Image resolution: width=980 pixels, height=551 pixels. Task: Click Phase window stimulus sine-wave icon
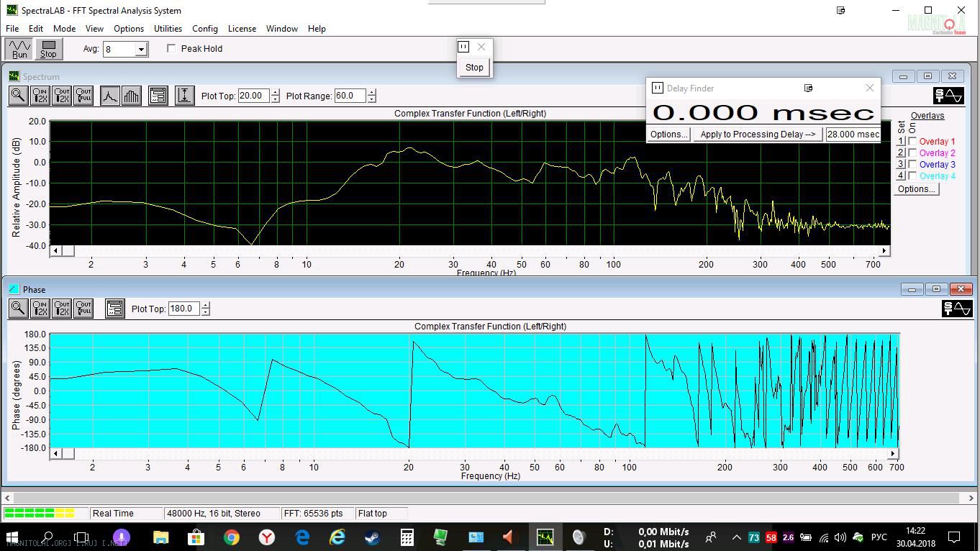click(x=957, y=309)
